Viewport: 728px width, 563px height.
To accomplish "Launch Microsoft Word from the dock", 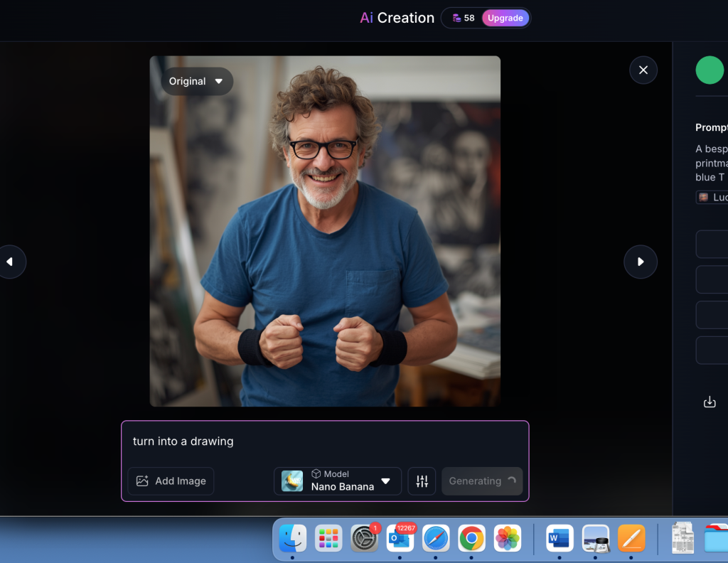I will coord(560,538).
